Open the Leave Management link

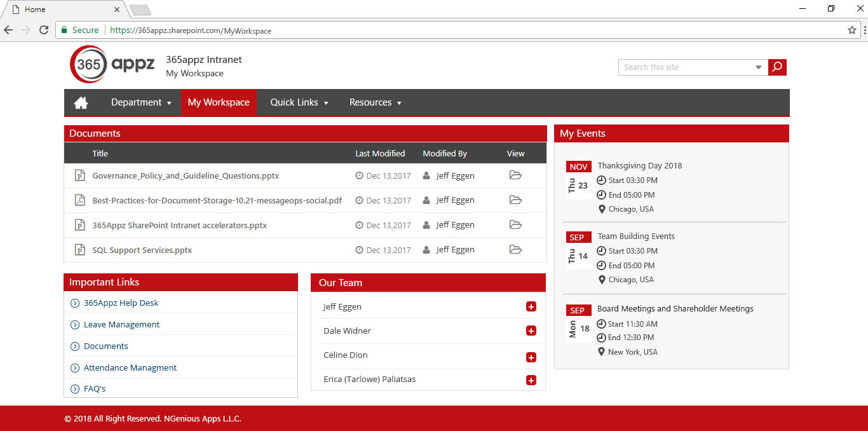tap(122, 325)
